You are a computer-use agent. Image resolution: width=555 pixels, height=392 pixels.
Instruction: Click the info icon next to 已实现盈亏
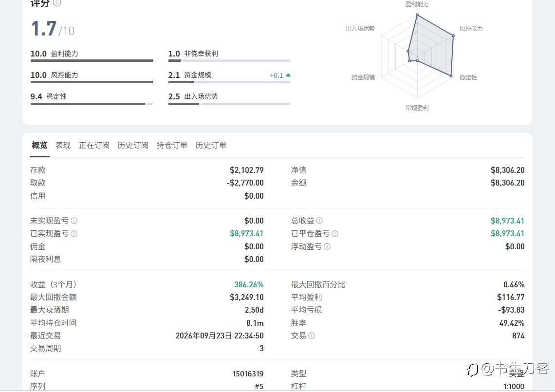pyautogui.click(x=74, y=233)
